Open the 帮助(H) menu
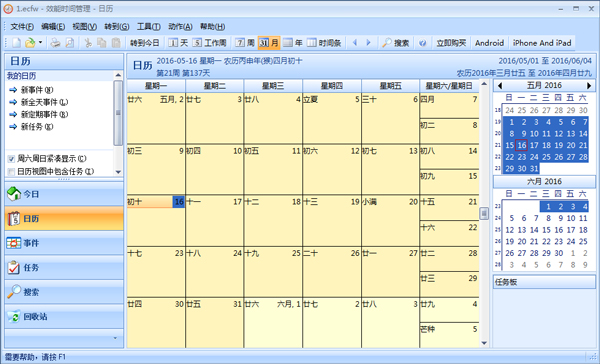The width and height of the screenshot is (600, 364). tap(212, 26)
